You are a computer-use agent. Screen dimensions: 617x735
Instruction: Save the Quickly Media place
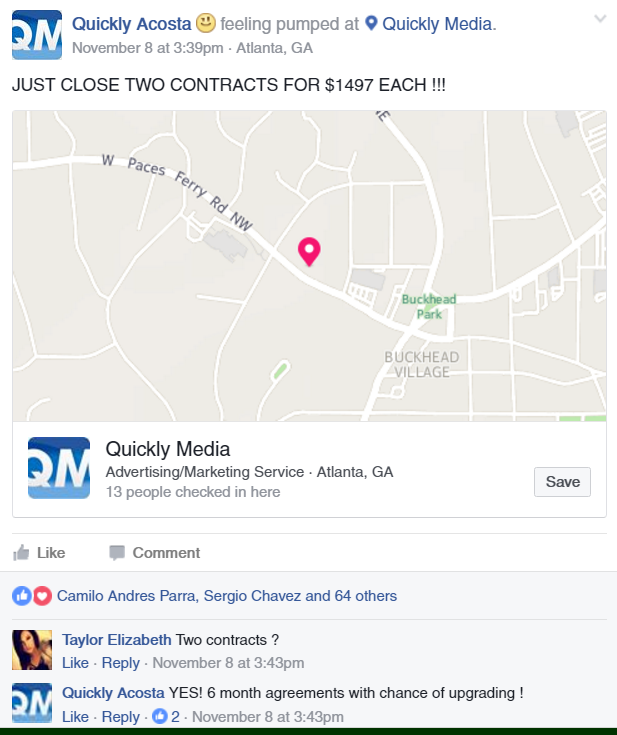tap(562, 482)
